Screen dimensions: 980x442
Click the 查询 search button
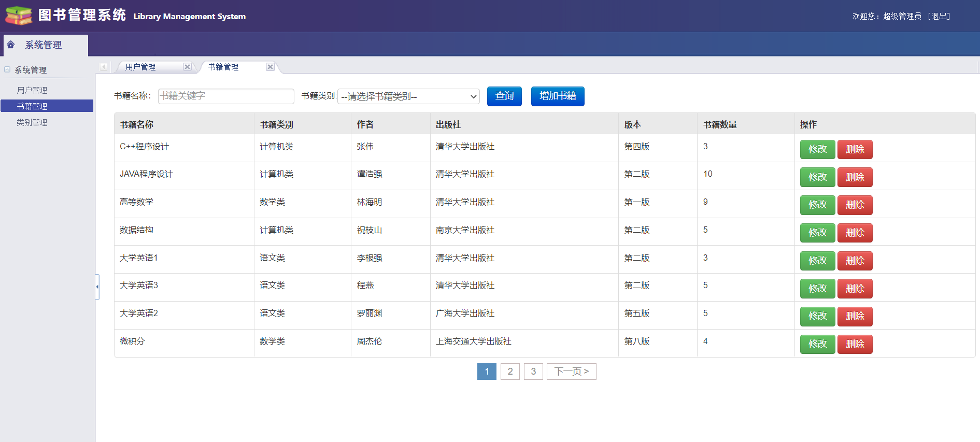click(x=504, y=96)
